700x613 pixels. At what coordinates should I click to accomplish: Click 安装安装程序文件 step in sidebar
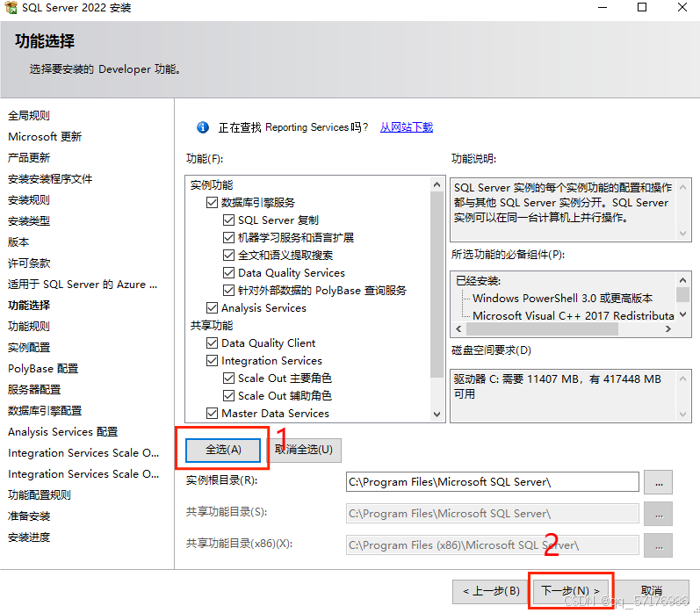tap(50, 179)
